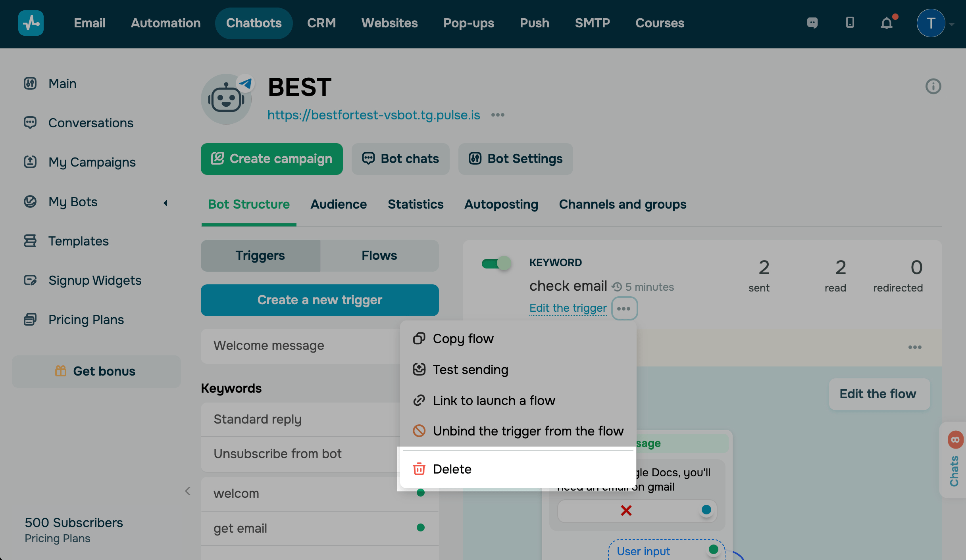Open the notifications bell
Screen dimensions: 966x560
pos(887,23)
